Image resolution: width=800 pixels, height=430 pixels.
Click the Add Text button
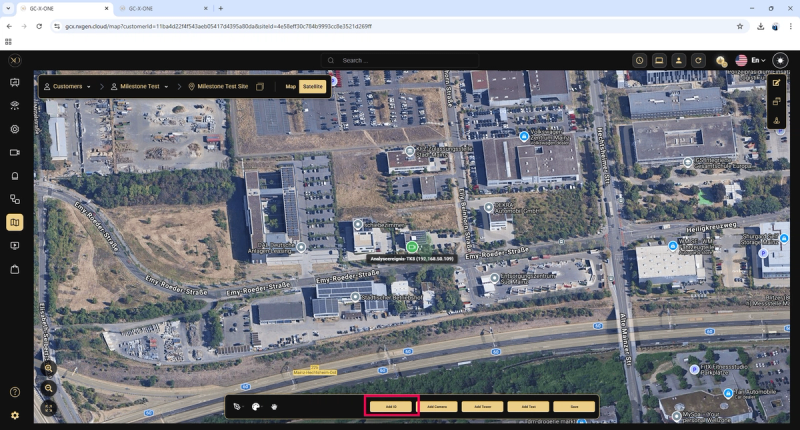pos(529,407)
